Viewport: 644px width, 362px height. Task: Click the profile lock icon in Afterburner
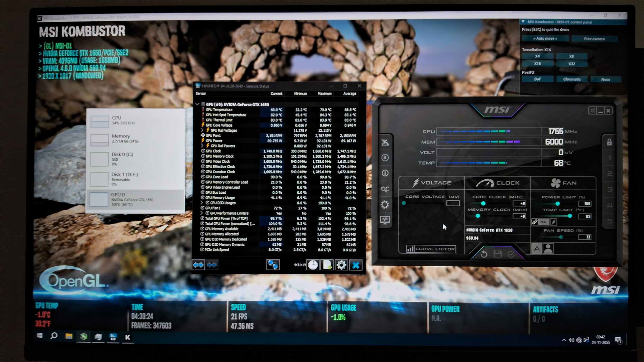click(609, 142)
